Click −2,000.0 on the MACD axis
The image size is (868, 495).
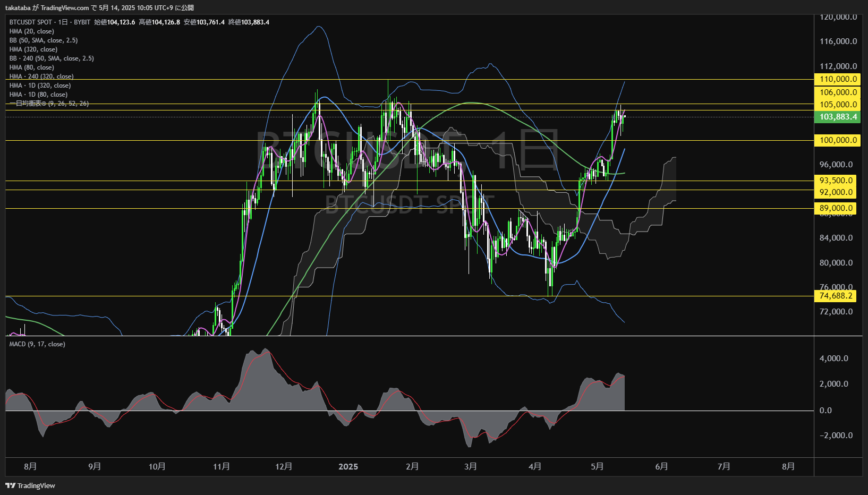(836, 436)
